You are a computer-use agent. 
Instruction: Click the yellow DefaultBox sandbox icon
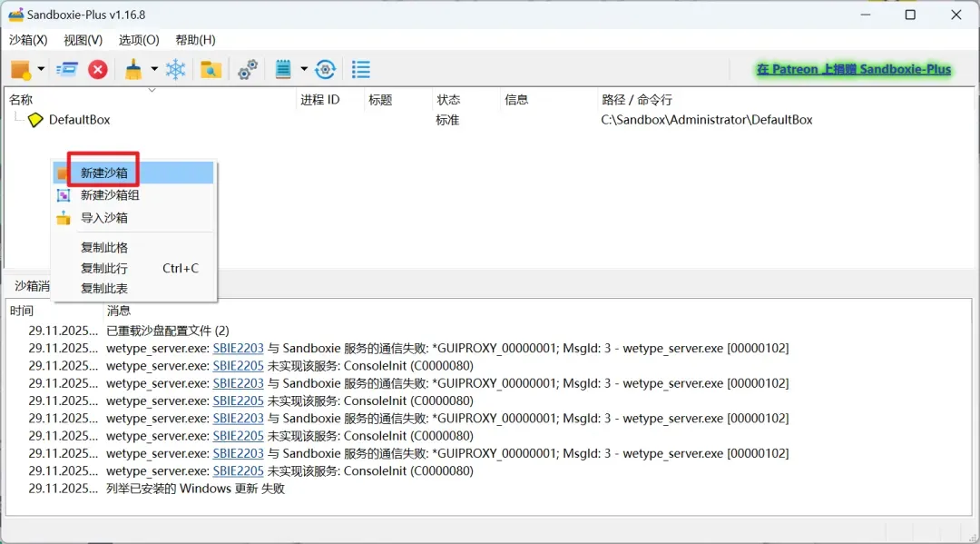point(35,120)
